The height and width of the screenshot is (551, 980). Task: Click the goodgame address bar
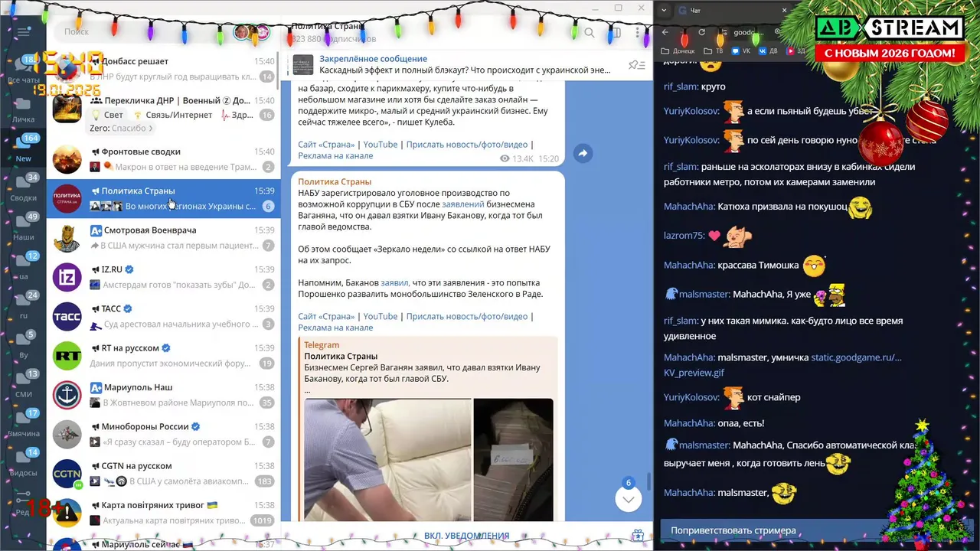tap(746, 32)
